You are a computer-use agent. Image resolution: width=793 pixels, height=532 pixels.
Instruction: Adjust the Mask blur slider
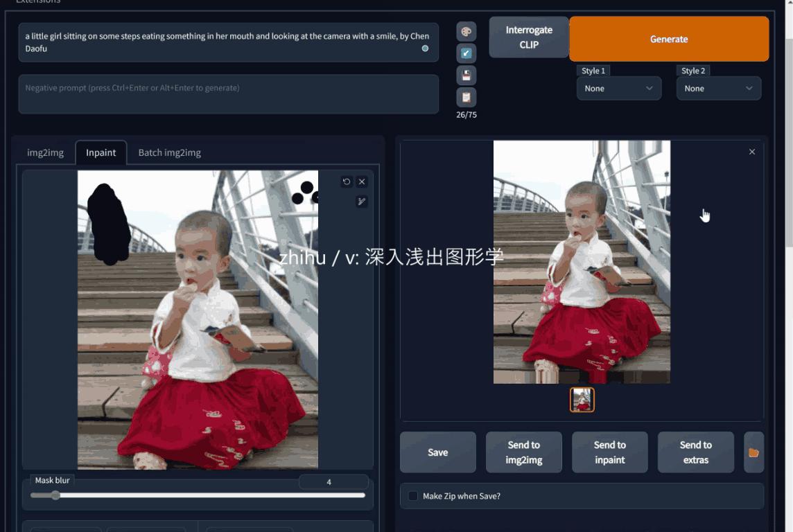[x=55, y=495]
